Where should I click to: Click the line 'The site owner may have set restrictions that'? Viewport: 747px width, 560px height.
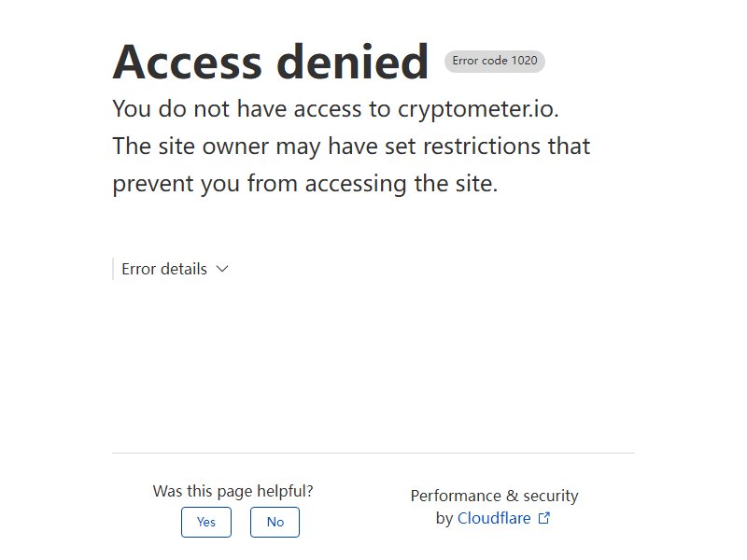click(x=351, y=147)
